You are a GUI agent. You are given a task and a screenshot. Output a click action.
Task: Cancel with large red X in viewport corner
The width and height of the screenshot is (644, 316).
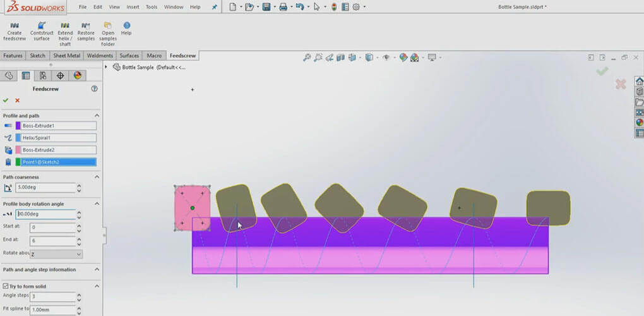[x=621, y=84]
